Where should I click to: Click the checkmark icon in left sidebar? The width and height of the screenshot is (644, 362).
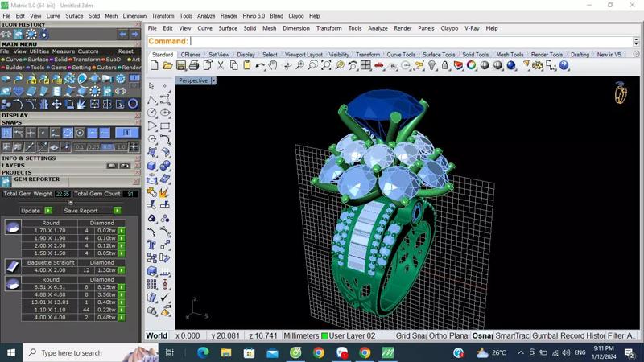[165, 297]
